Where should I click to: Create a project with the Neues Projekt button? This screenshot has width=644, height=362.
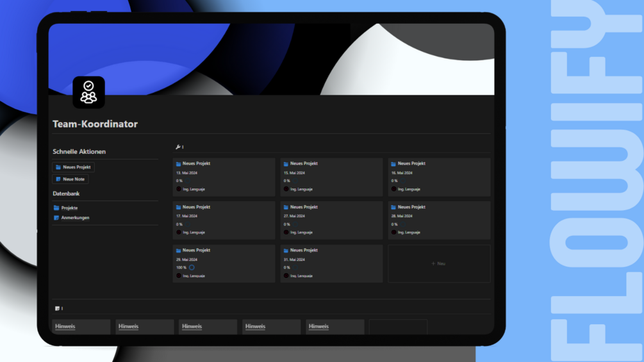click(74, 167)
